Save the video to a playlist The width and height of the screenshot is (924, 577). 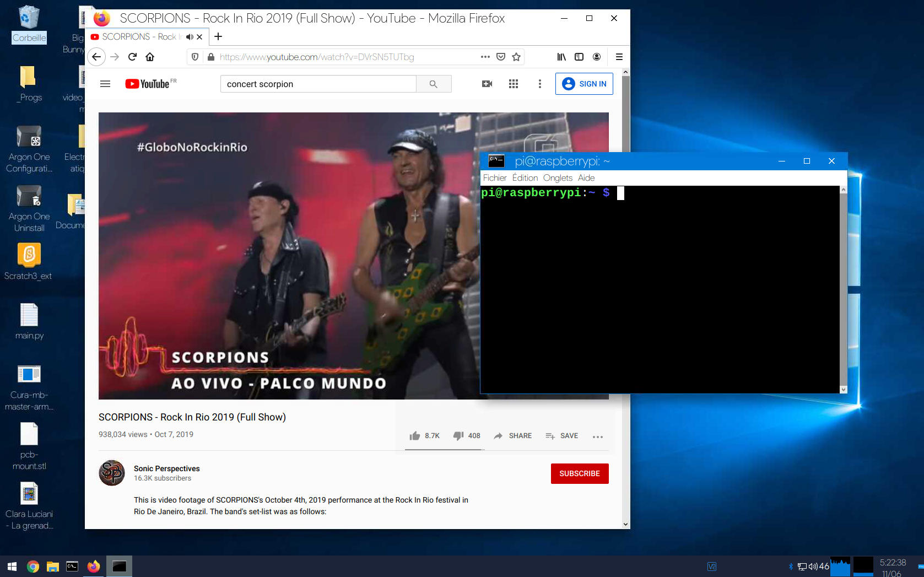561,436
